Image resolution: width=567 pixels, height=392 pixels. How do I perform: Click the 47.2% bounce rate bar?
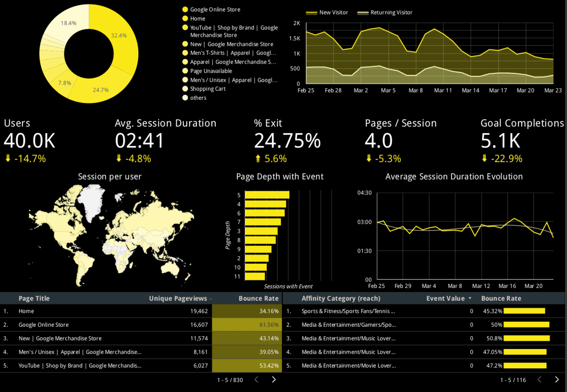525,366
